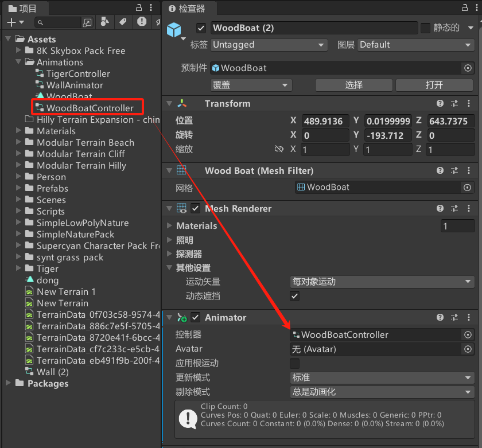Open the Default layer dropdown

point(415,45)
